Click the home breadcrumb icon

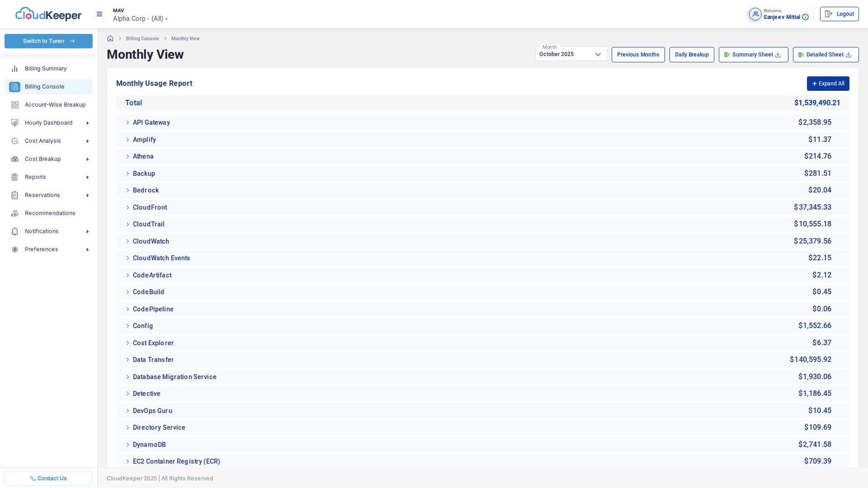[110, 38]
